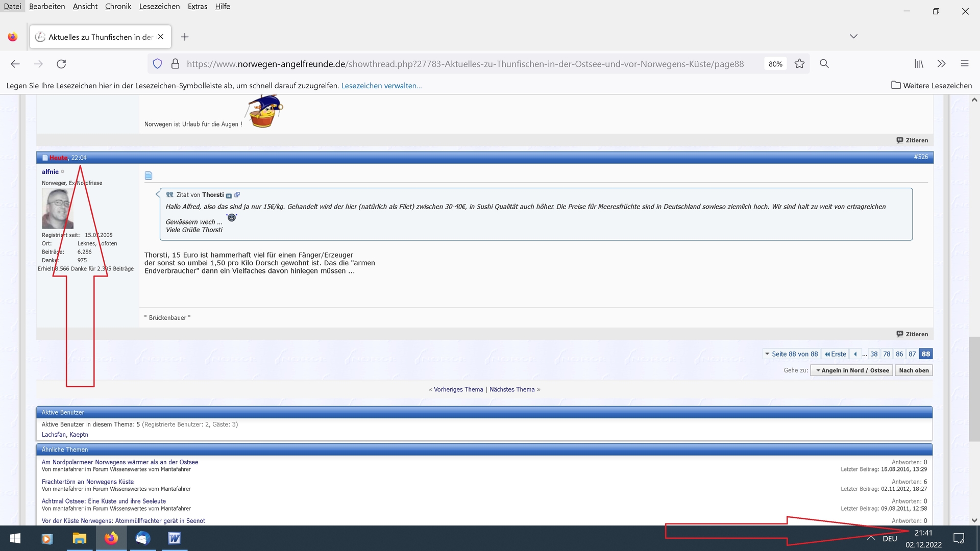Open the Ansicht menu
The image size is (980, 551).
pyautogui.click(x=85, y=6)
